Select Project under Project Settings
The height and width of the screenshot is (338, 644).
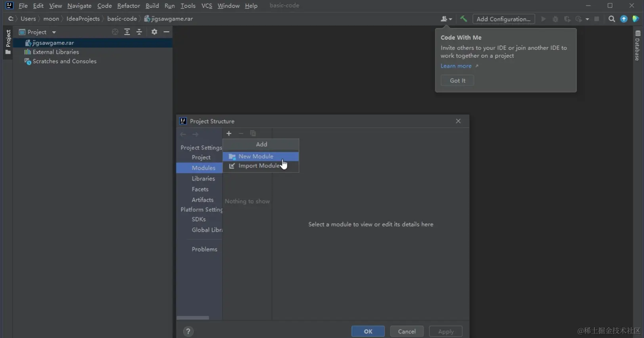pyautogui.click(x=201, y=157)
